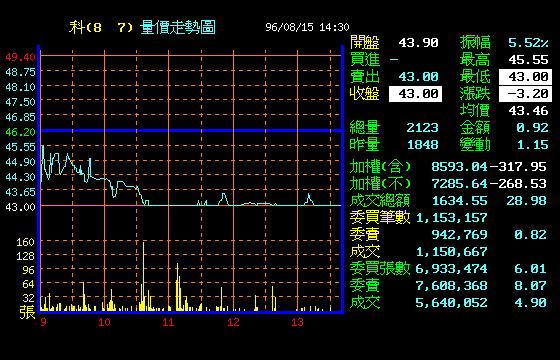Click the 張 volume unit label
Image resolution: width=560 pixels, height=360 pixels.
pyautogui.click(x=27, y=312)
